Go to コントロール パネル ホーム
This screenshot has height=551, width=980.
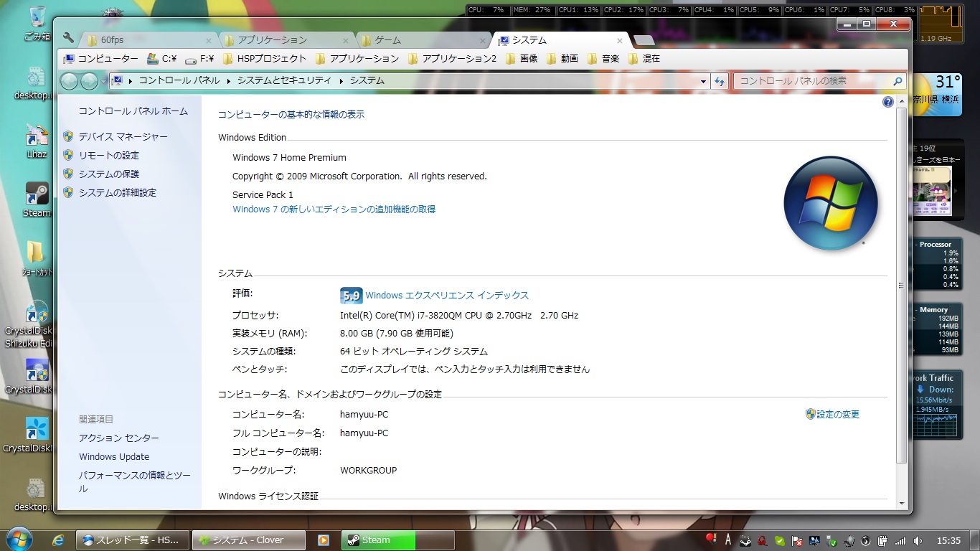[x=133, y=111]
